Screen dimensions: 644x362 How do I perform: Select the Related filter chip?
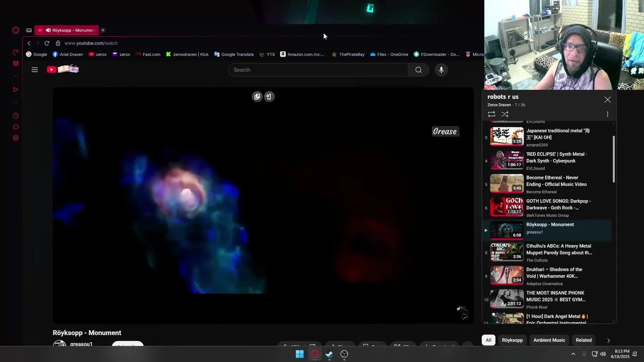click(584, 340)
